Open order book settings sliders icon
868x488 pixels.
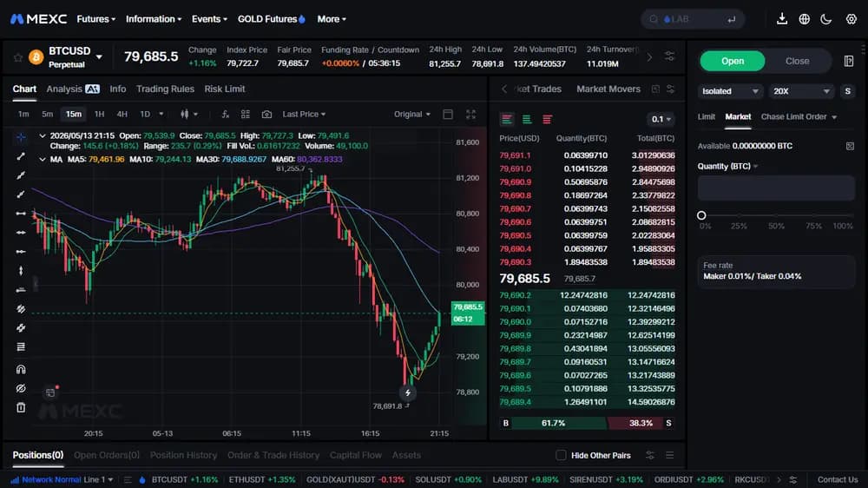670,89
